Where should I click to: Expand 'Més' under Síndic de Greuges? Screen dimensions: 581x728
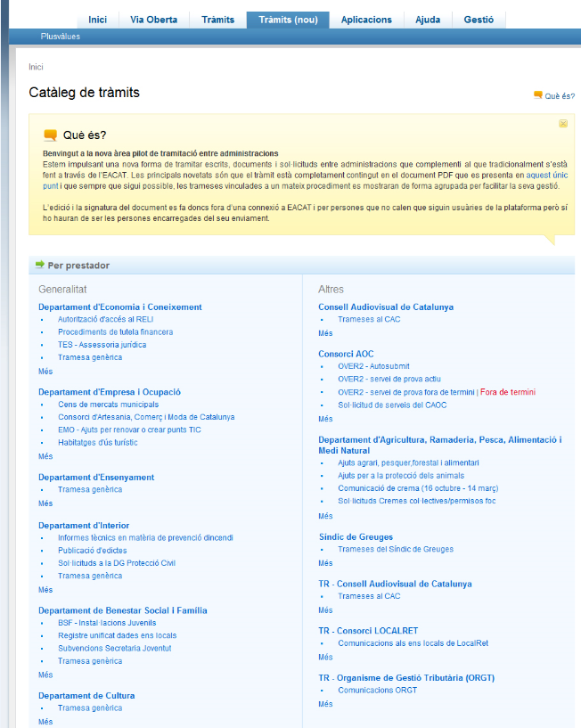(325, 562)
